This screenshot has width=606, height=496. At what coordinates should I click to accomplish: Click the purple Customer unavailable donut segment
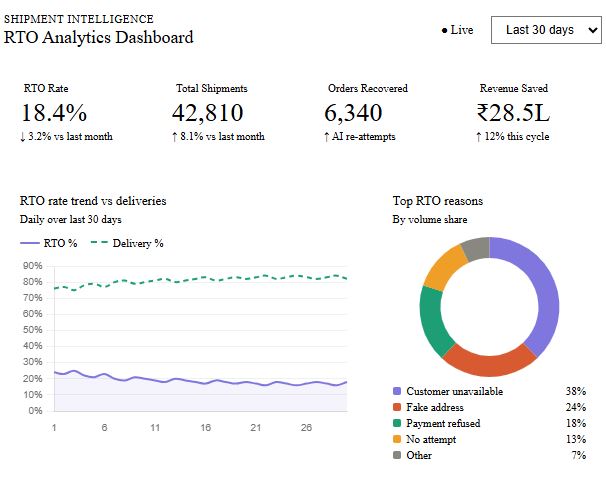[x=545, y=290]
